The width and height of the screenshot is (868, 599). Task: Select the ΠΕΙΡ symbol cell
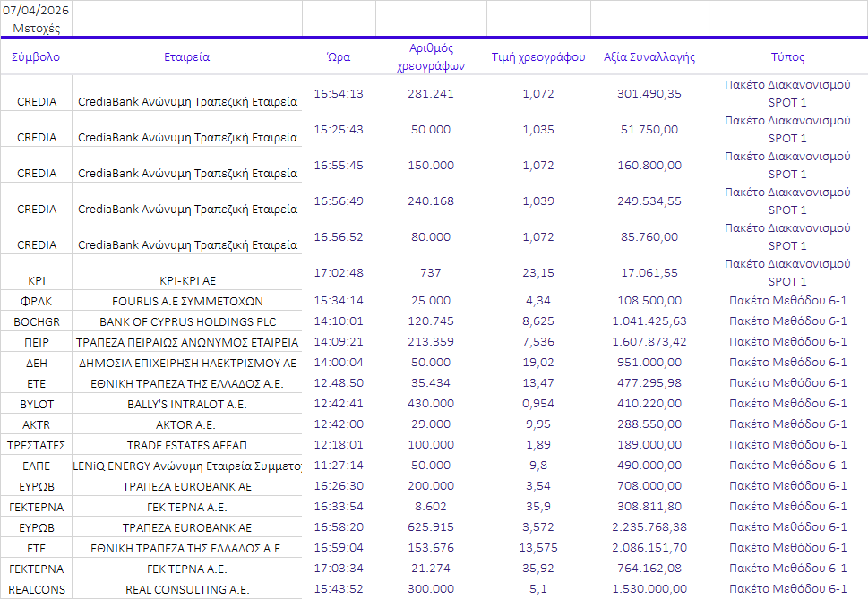point(37,342)
